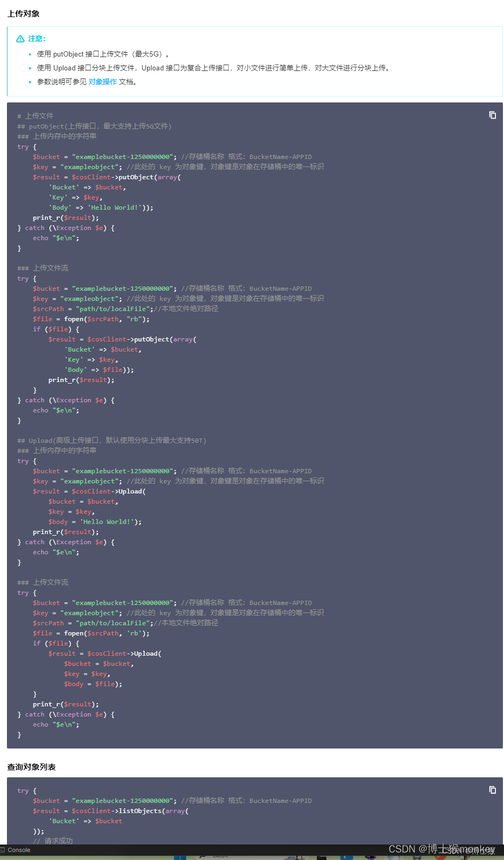Click the 上传对象 heading
Image resolution: width=504 pixels, height=860 pixels.
coord(23,14)
